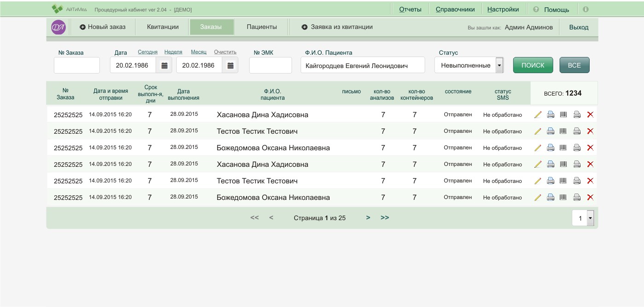Open barcode icon in first Божедомова row
Image resolution: width=644 pixels, height=307 pixels.
563,148
